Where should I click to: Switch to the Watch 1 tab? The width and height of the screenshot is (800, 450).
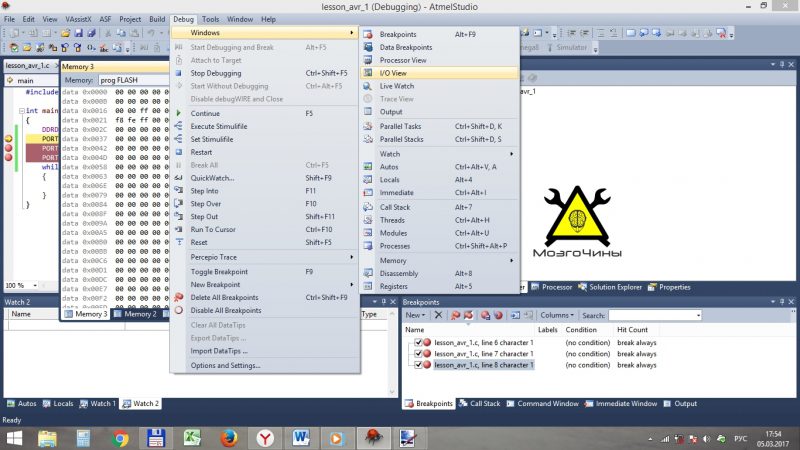coord(97,404)
